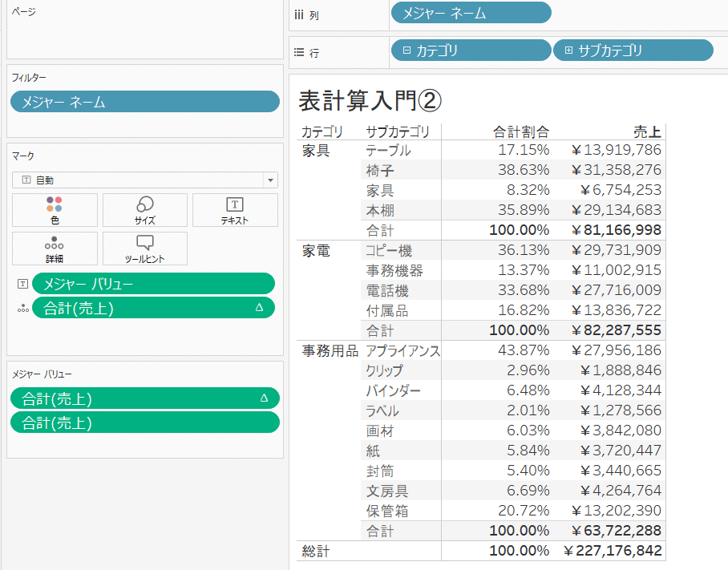Select the 本棚 subcategory label

tap(380, 210)
